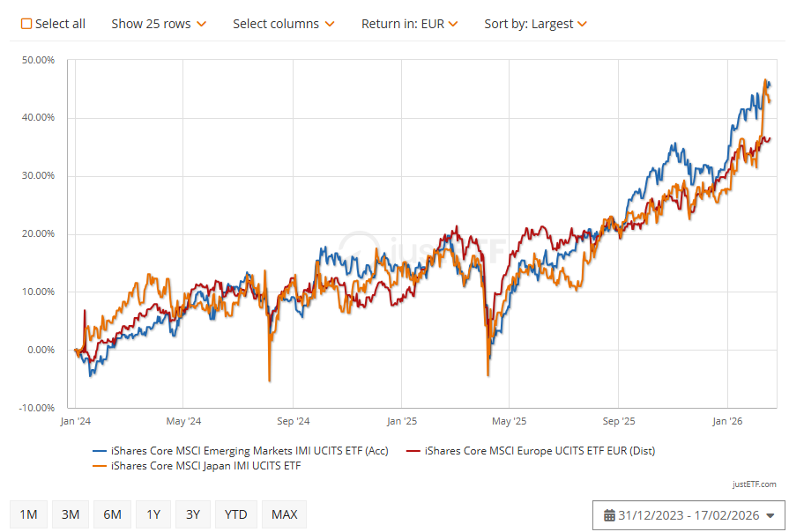
Task: Tick the Select all checkbox
Action: pyautogui.click(x=26, y=24)
